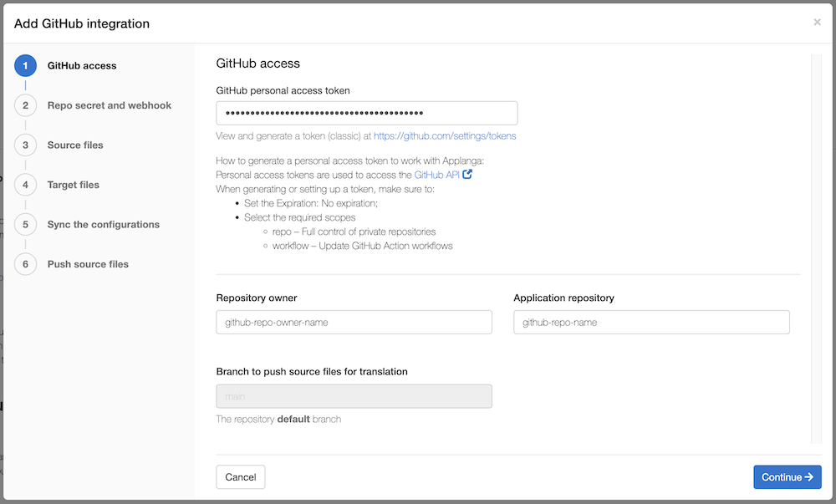Open the Push source files step

point(88,264)
